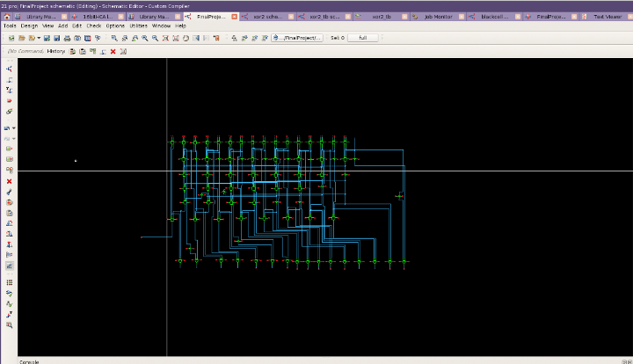Click the History label
The height and width of the screenshot is (364, 633).
point(55,51)
